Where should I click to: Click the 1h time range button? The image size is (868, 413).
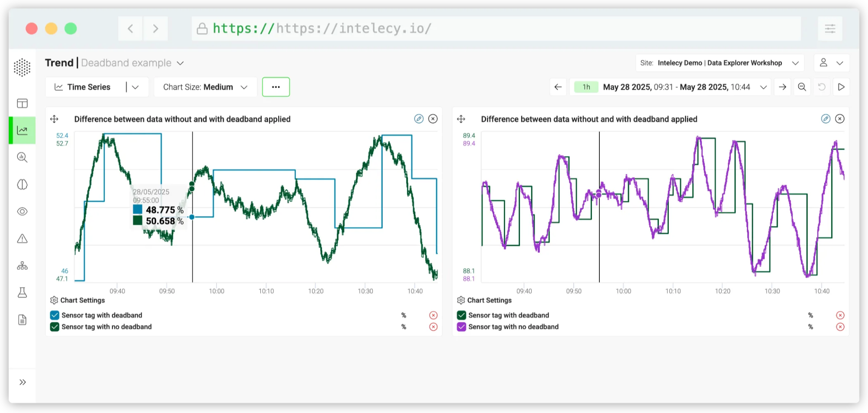click(x=586, y=87)
